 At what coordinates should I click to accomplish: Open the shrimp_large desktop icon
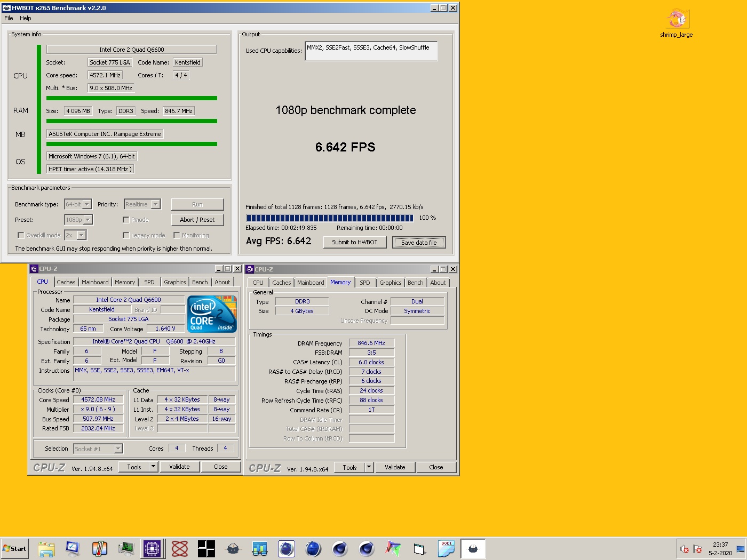click(677, 23)
